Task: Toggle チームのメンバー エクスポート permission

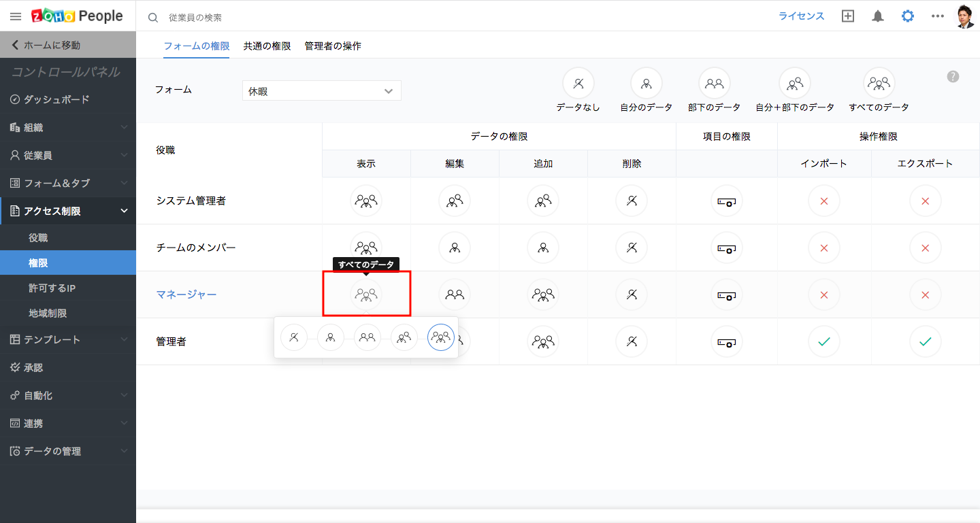Action: (925, 248)
